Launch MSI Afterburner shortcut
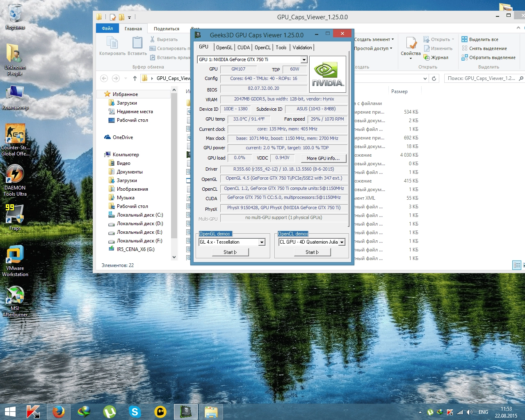 15,301
